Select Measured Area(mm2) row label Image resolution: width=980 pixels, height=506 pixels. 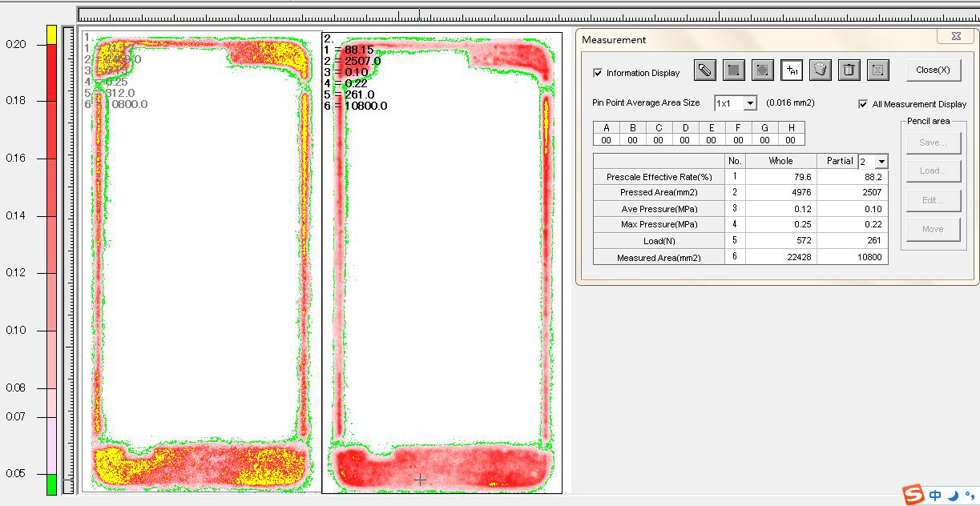tap(659, 258)
